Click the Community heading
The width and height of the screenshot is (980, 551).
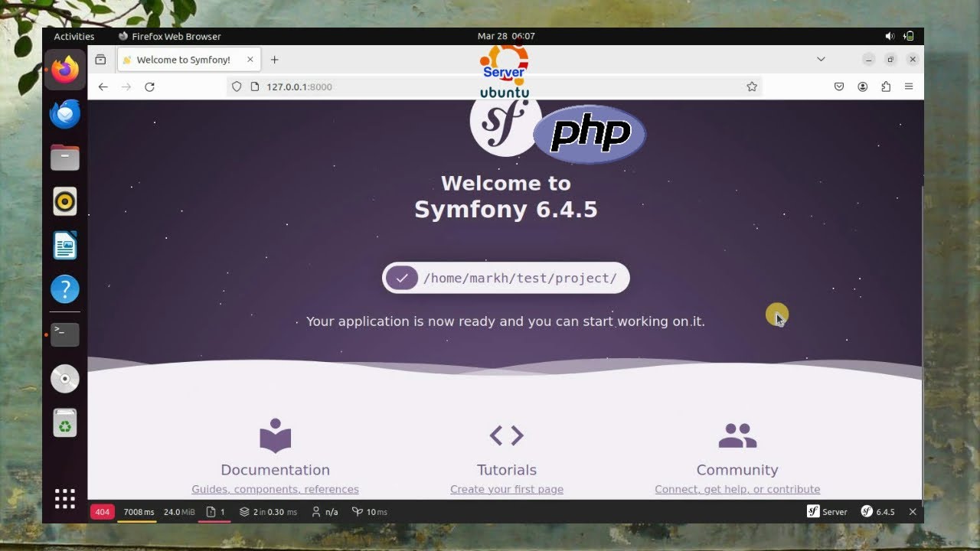737,470
